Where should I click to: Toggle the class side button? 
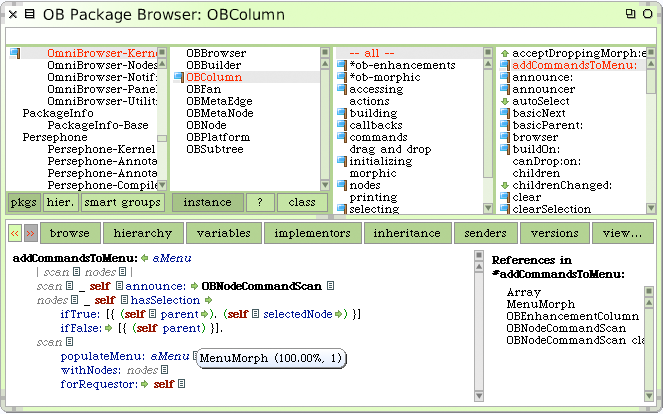tap(302, 203)
